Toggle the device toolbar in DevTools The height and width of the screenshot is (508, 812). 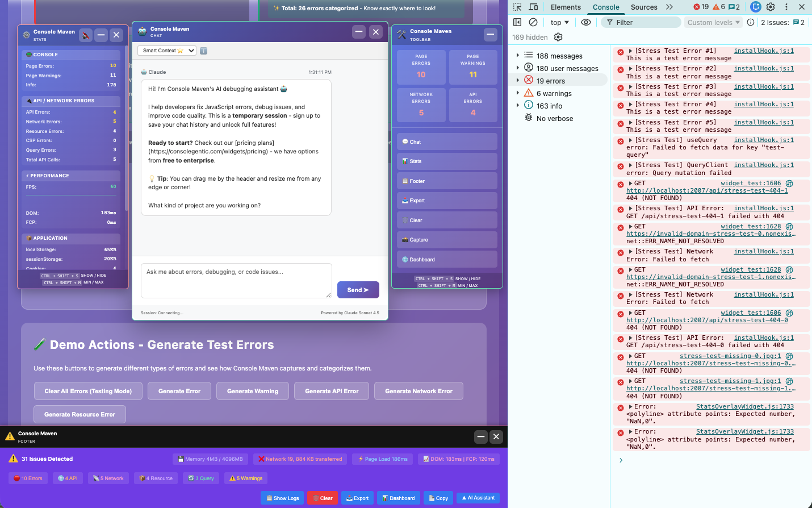[x=532, y=7]
